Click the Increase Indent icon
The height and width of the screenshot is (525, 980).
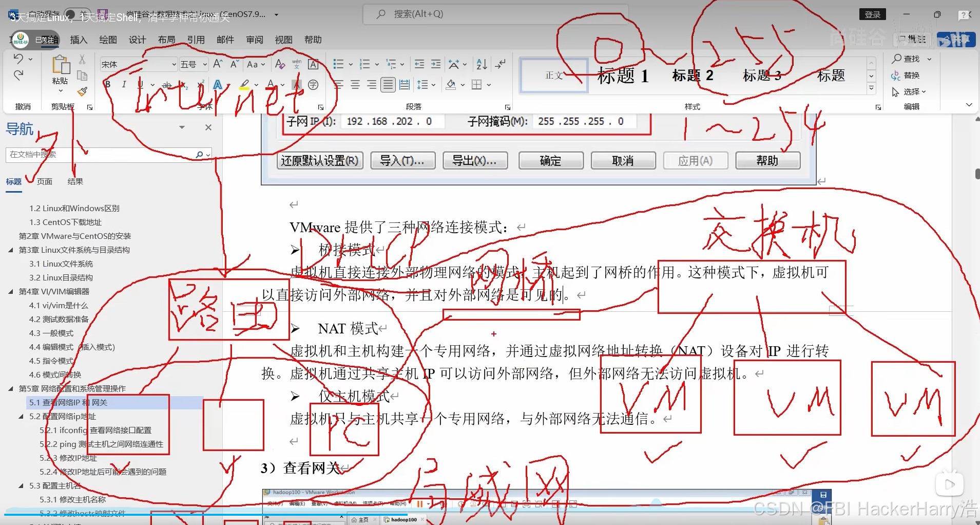[x=436, y=64]
